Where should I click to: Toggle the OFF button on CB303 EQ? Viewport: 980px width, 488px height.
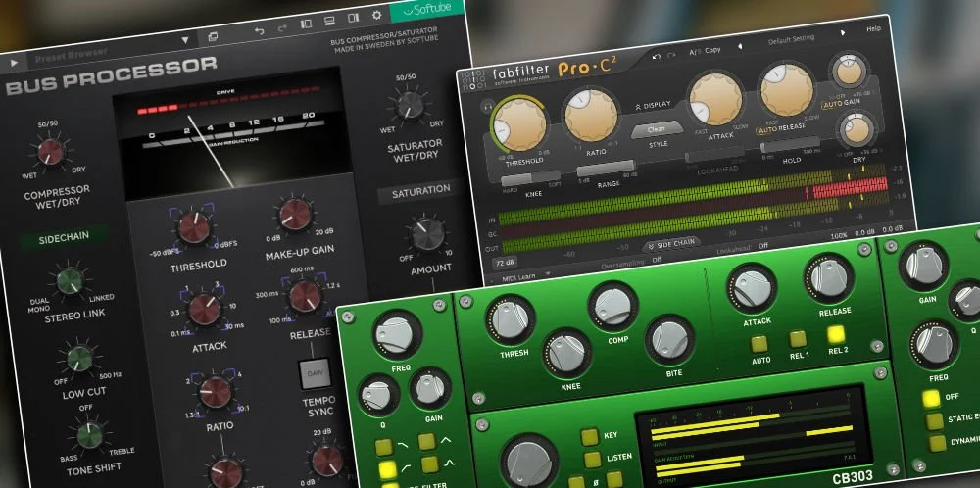[x=932, y=398]
